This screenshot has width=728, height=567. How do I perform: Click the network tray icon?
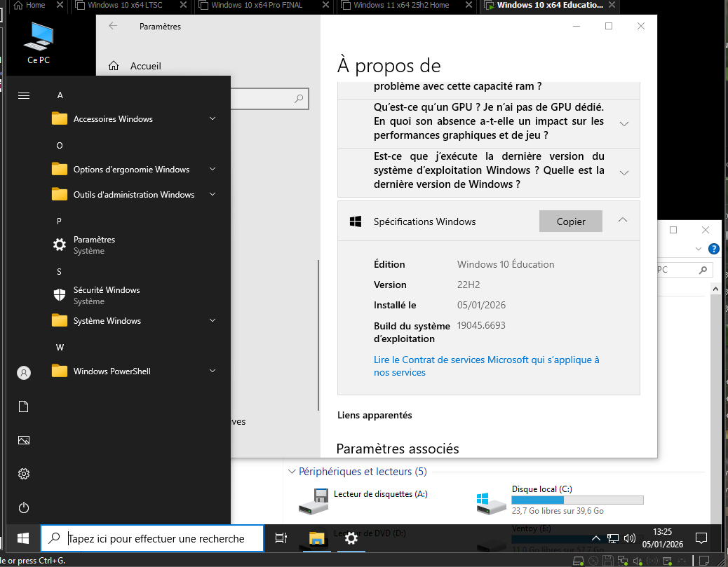click(613, 538)
